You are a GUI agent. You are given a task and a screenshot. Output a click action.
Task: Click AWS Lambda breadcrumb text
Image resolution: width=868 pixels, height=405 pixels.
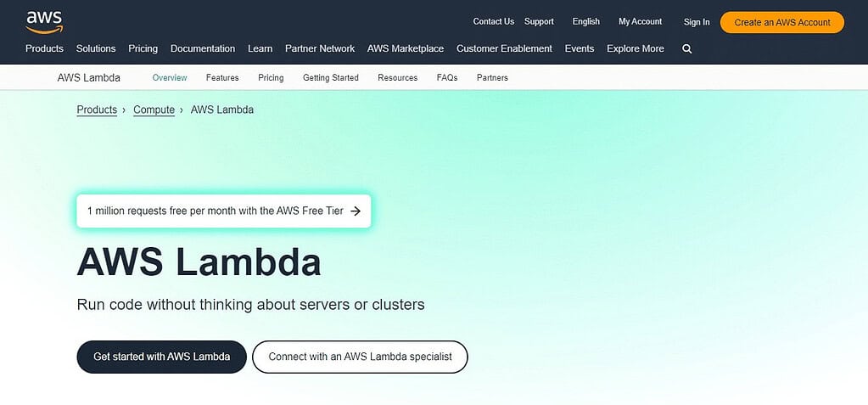pyautogui.click(x=222, y=110)
